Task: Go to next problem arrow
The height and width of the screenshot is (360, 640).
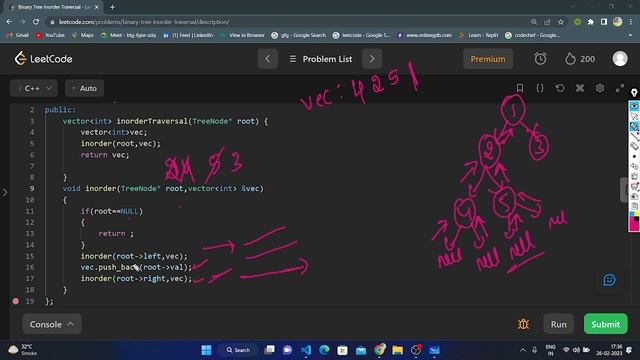Action: (372, 59)
